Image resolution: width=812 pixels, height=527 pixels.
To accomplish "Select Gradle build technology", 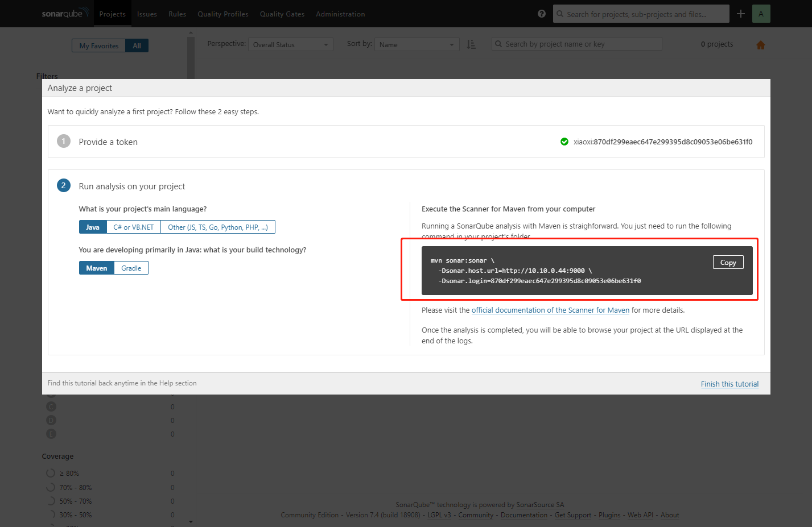I will [131, 268].
